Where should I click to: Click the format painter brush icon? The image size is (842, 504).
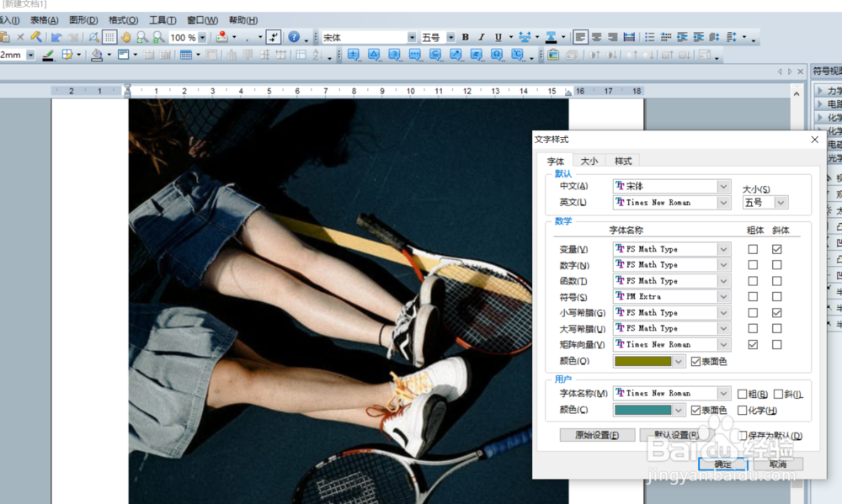(35, 36)
